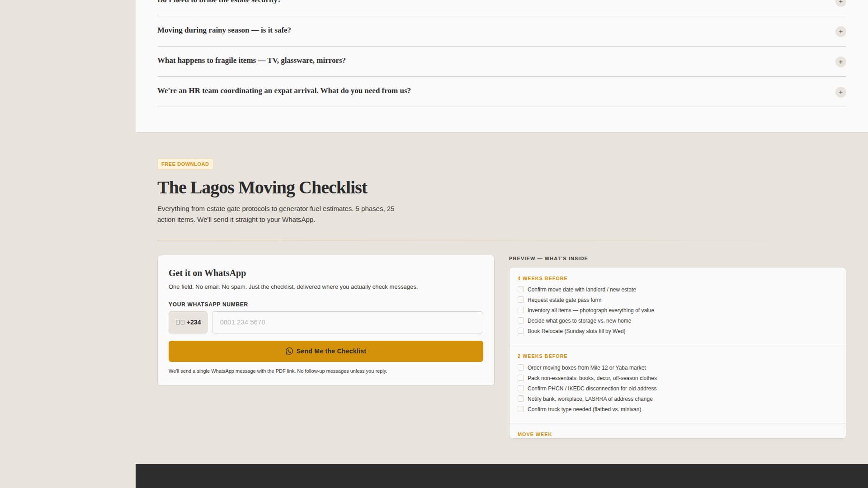
Task: Click the WhatsApp number input field
Action: tap(347, 322)
